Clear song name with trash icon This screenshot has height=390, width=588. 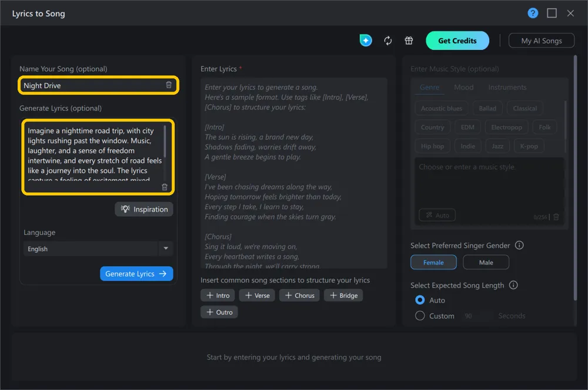coord(169,85)
